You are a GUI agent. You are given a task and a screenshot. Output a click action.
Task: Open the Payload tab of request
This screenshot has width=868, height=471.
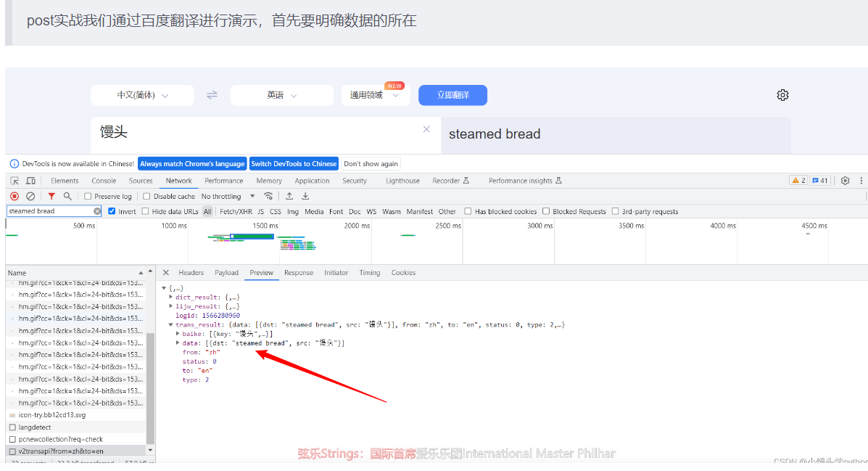click(226, 273)
